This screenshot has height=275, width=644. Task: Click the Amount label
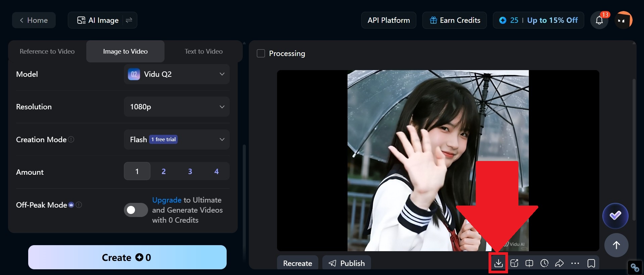[x=30, y=172]
